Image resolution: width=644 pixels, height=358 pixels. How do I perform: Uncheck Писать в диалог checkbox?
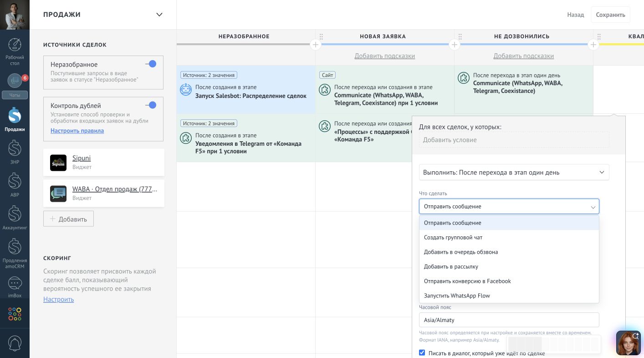pos(422,353)
